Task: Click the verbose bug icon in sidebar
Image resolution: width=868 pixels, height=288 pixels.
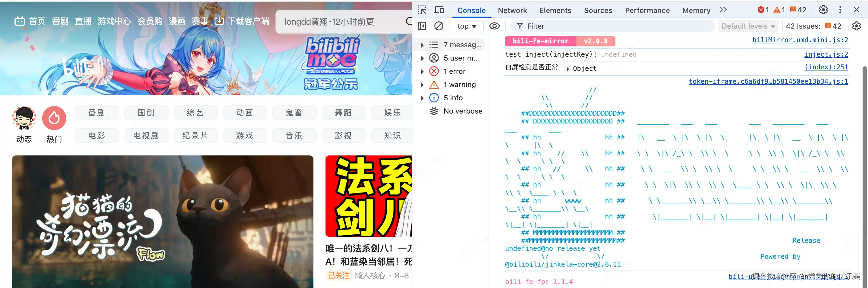Action: pyautogui.click(x=434, y=111)
